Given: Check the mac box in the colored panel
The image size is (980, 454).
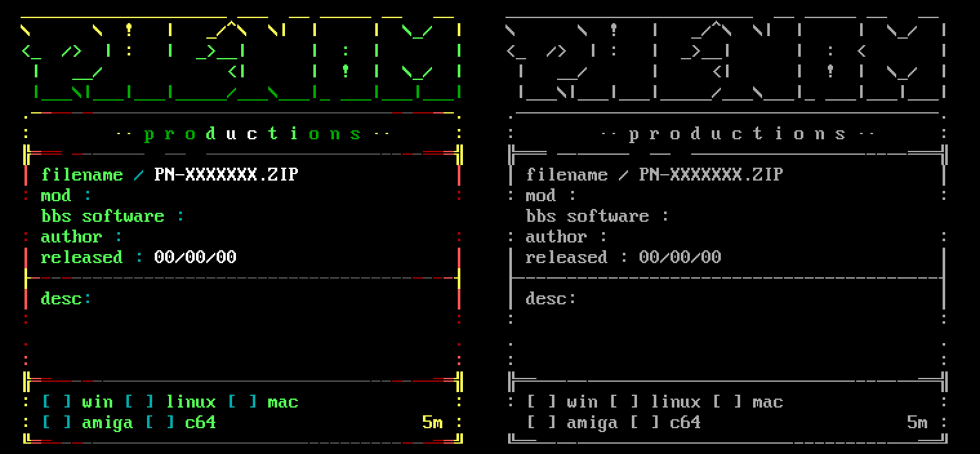Looking at the screenshot, I should [x=242, y=402].
